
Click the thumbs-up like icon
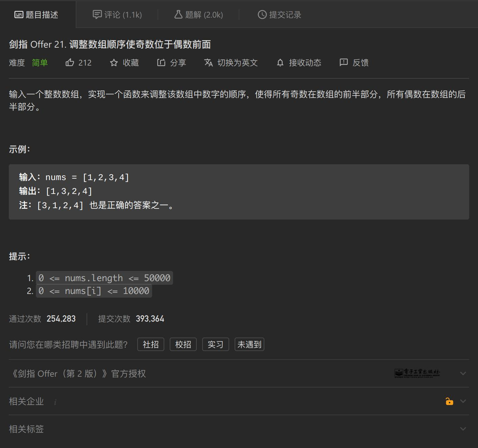pyautogui.click(x=70, y=63)
